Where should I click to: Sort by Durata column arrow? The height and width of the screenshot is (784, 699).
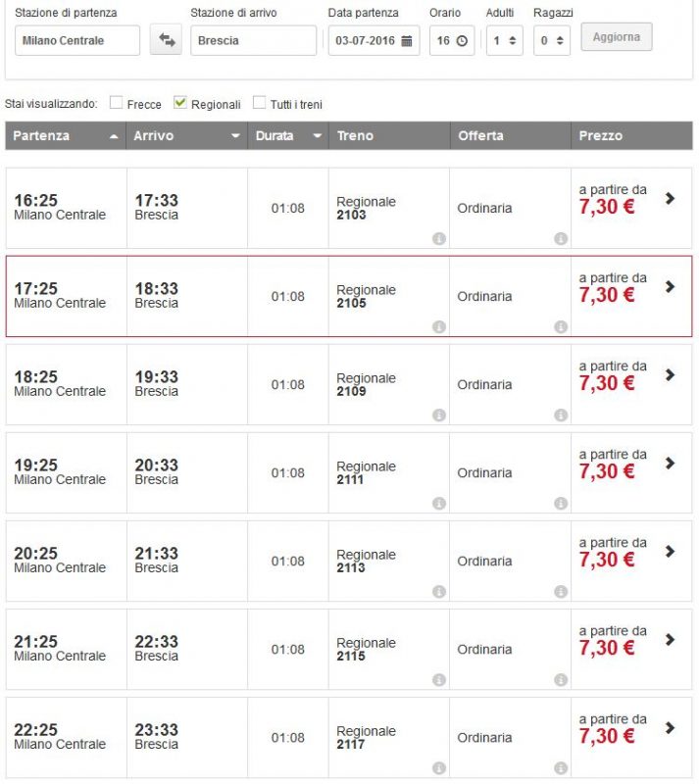point(317,136)
